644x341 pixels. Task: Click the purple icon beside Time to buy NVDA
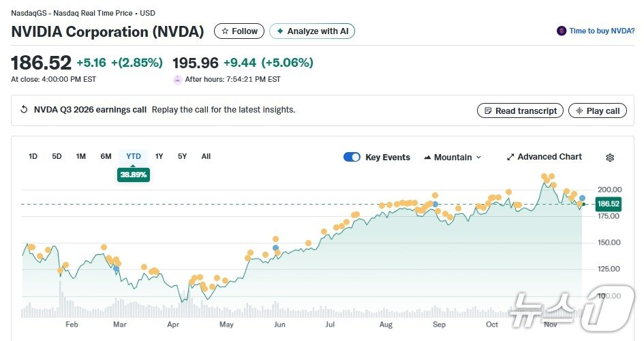(562, 31)
